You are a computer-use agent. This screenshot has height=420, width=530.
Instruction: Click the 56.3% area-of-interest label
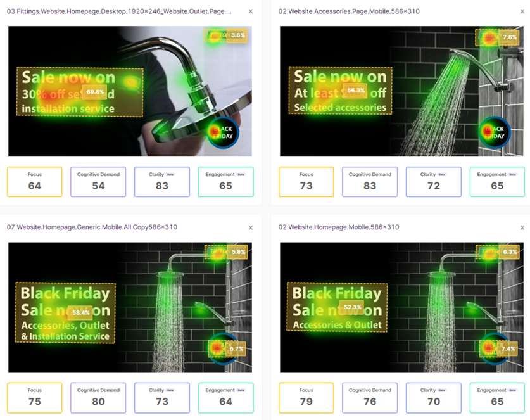[x=356, y=91]
